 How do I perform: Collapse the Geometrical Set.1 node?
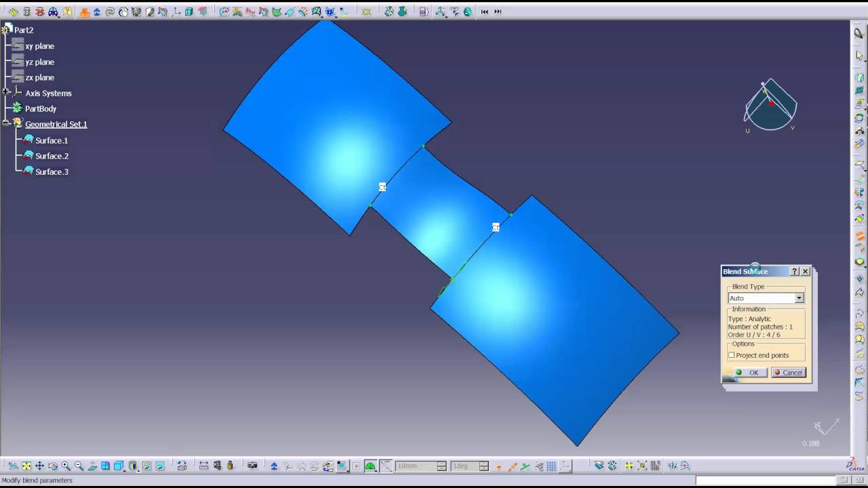point(6,123)
